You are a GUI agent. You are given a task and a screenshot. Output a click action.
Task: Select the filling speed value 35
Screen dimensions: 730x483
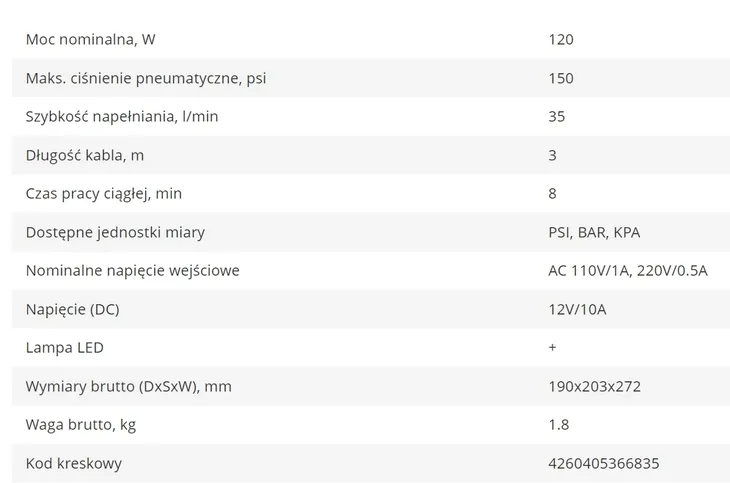[x=557, y=117]
